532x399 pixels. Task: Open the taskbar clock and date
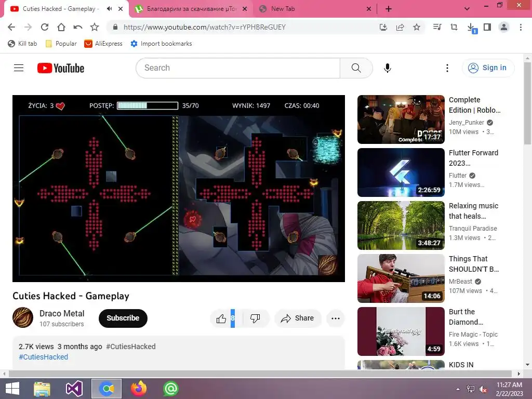coord(509,389)
